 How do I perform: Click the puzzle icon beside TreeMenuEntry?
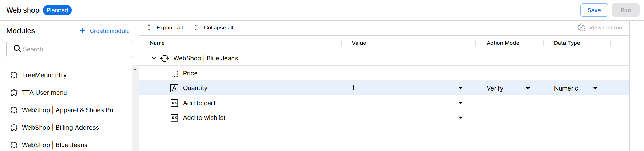click(14, 75)
